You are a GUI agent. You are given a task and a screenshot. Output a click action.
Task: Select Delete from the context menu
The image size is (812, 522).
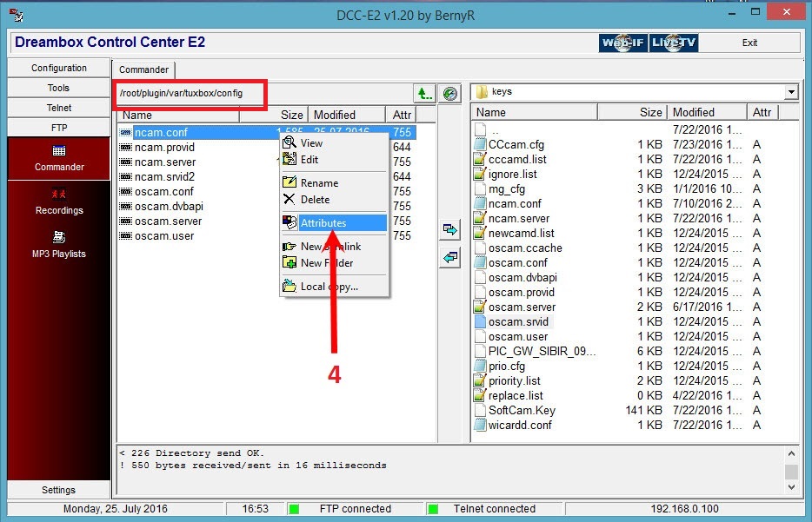[315, 200]
